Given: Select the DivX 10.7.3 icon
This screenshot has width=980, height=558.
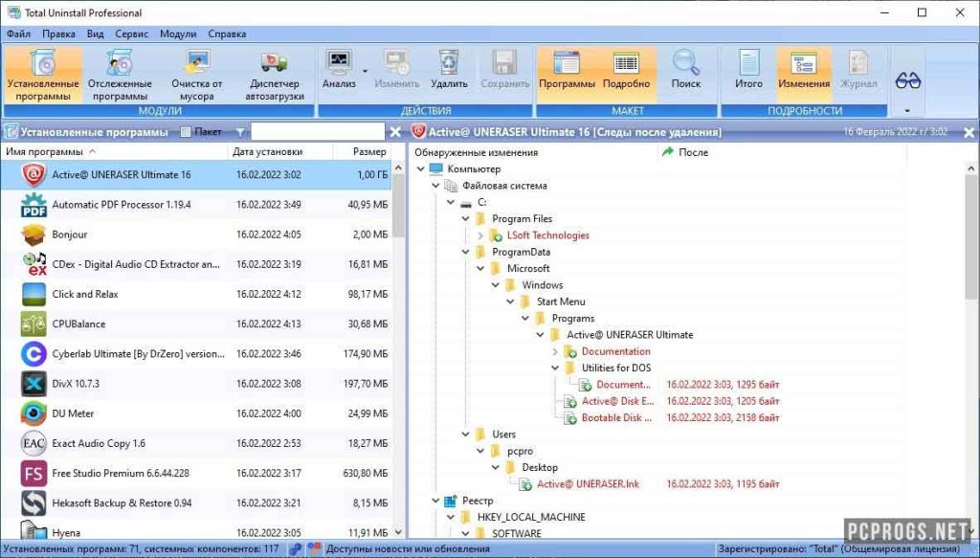Looking at the screenshot, I should 33,384.
